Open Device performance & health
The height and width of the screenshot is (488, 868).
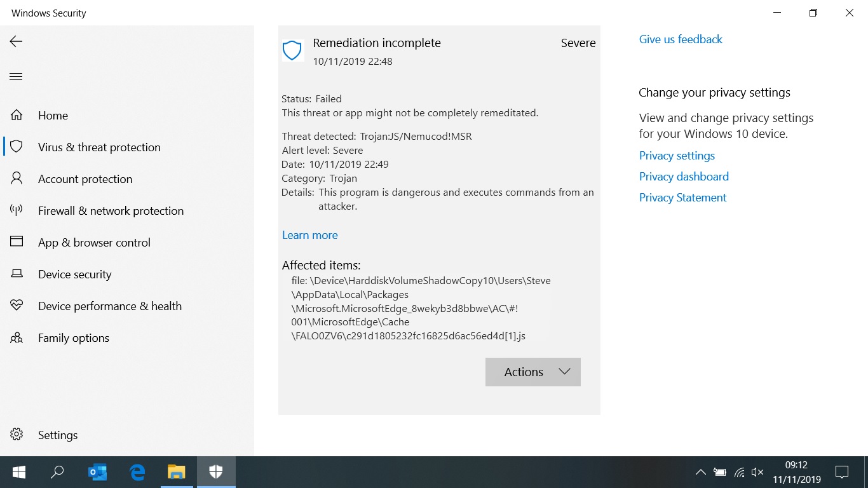tap(109, 306)
